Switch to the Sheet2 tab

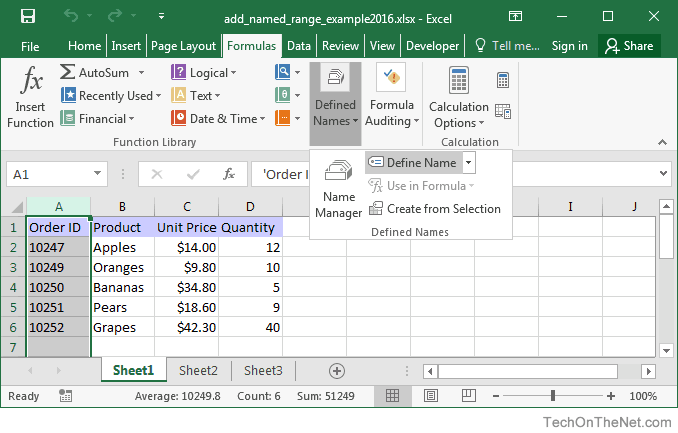(x=198, y=371)
